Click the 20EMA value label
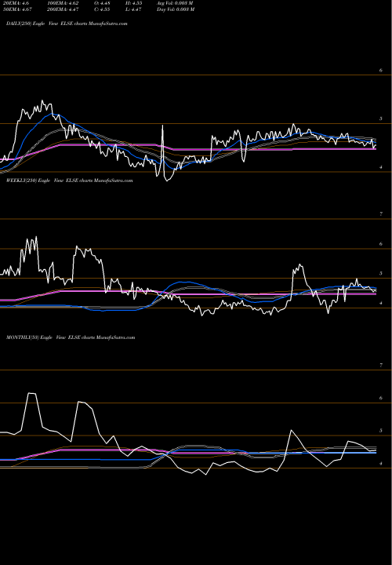Screen dimensions: 392x565 [17, 3]
